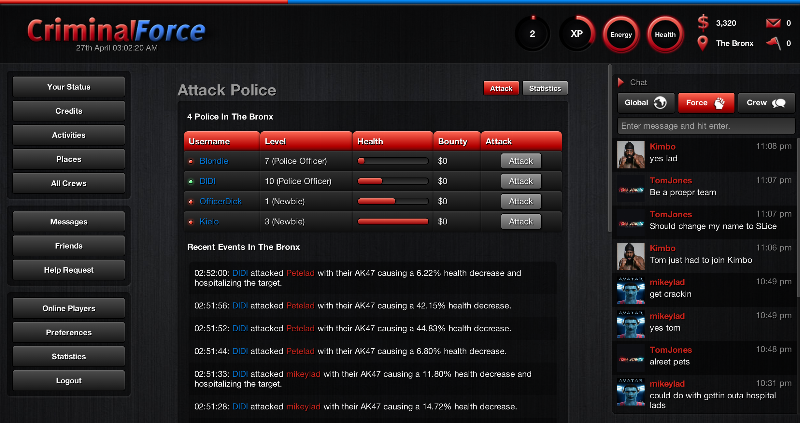
Task: Click the location pin icon
Action: click(703, 43)
